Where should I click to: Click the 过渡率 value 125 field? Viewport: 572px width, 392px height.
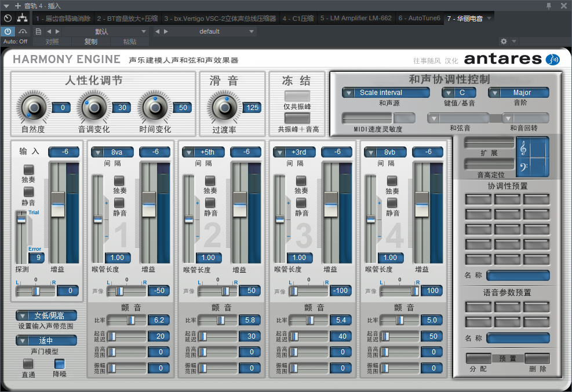coord(252,108)
